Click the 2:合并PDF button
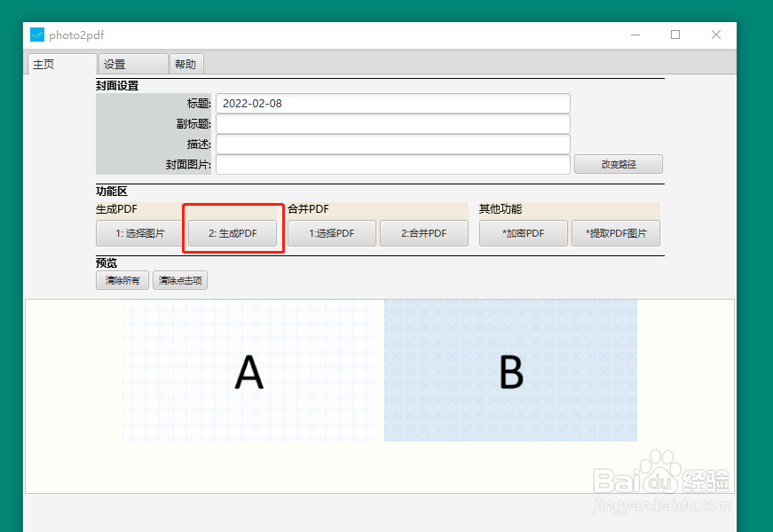The height and width of the screenshot is (532, 773). pos(424,233)
